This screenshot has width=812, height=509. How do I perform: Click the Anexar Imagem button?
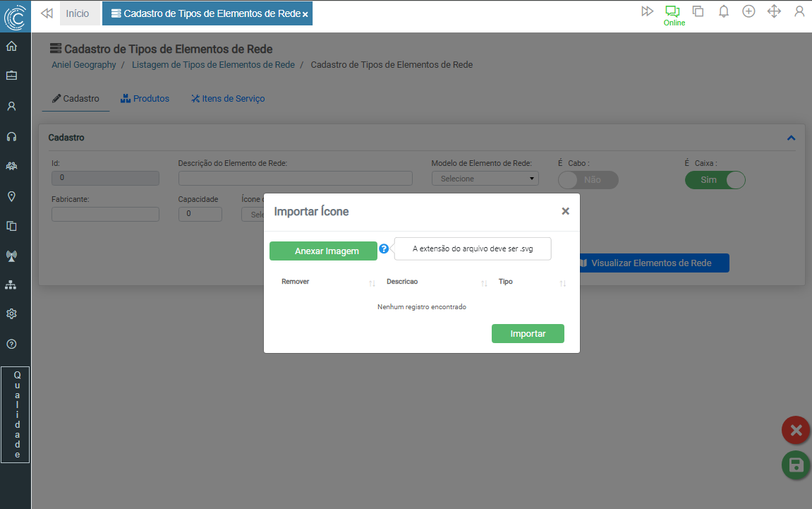coord(323,251)
